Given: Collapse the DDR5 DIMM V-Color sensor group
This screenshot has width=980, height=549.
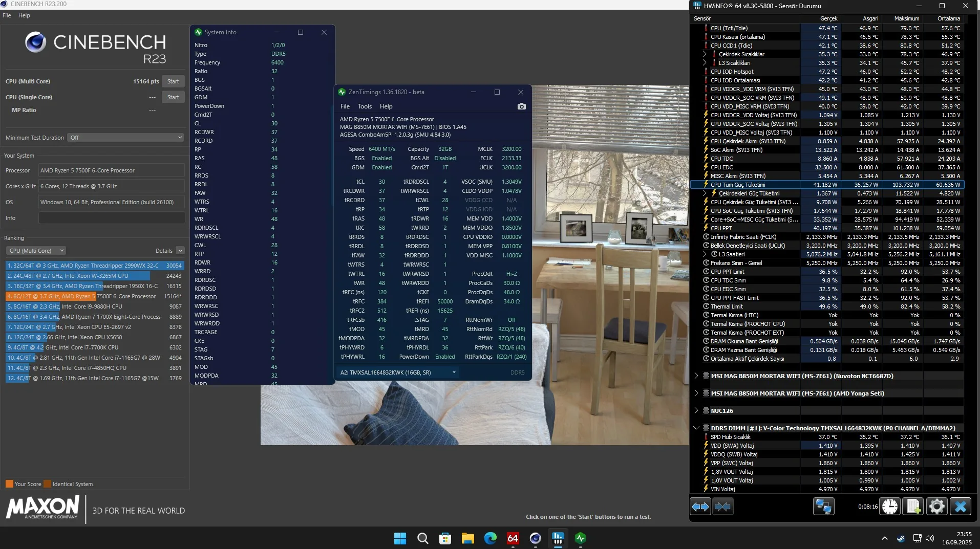Looking at the screenshot, I should tap(696, 428).
